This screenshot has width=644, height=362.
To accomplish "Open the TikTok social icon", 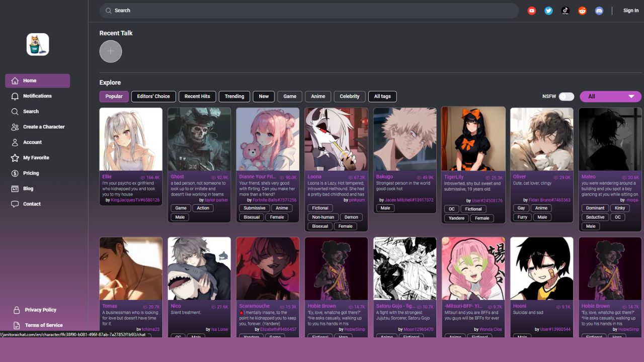I will [566, 11].
